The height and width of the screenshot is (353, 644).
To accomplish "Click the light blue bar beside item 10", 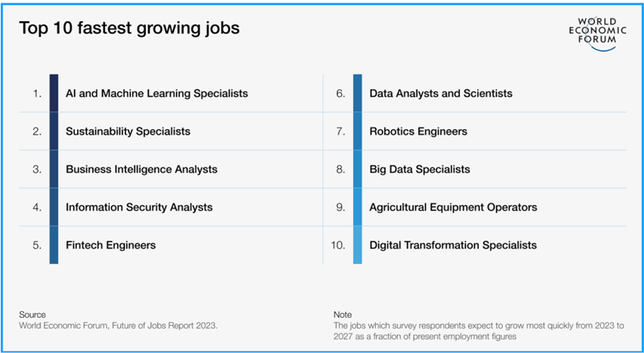I will coord(358,245).
